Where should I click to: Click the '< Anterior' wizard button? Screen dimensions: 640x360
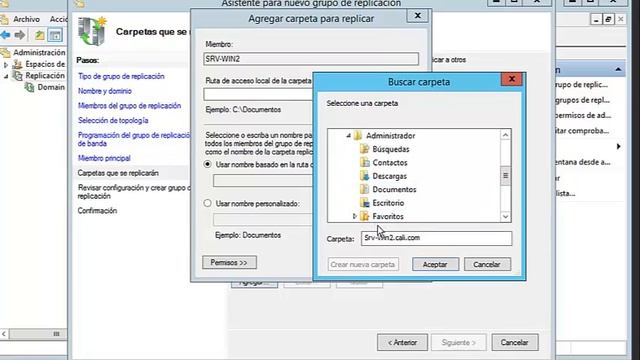pos(402,342)
